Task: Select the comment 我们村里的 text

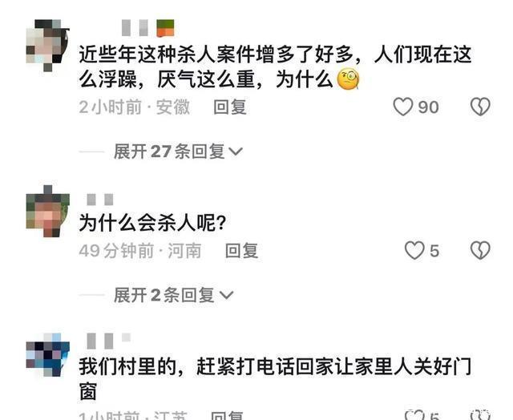Action: click(x=275, y=379)
